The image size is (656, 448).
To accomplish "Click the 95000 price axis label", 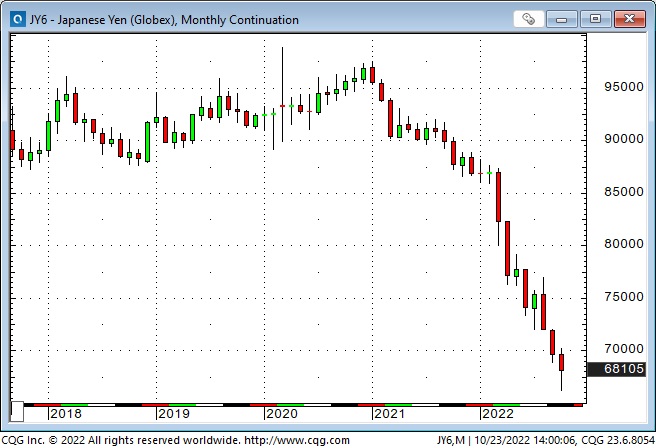I will click(624, 87).
